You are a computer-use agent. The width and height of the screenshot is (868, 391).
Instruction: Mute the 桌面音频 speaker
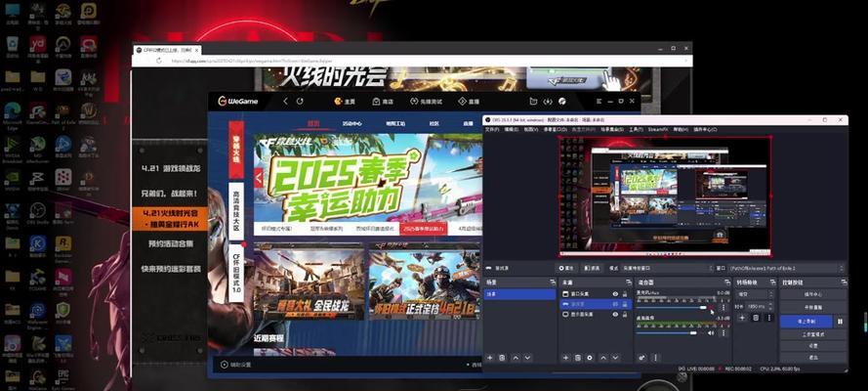[712, 333]
